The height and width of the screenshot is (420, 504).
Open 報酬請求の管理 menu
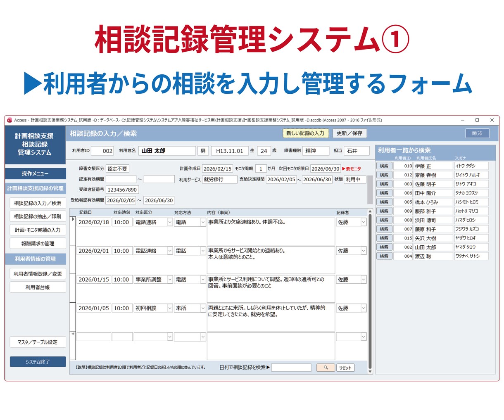tap(38, 244)
